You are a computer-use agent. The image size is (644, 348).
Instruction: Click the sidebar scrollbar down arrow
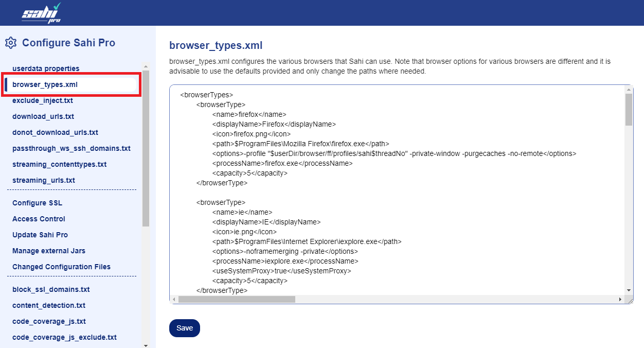tap(146, 345)
